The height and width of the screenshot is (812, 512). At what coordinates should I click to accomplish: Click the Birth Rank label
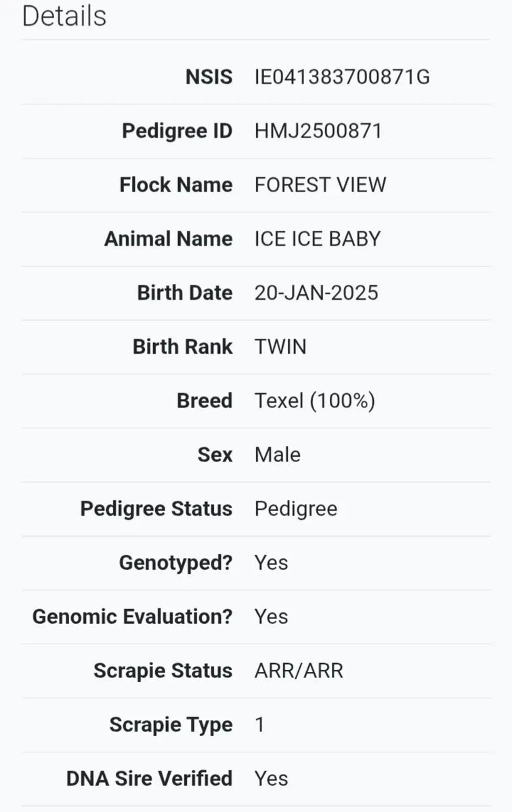click(x=183, y=347)
